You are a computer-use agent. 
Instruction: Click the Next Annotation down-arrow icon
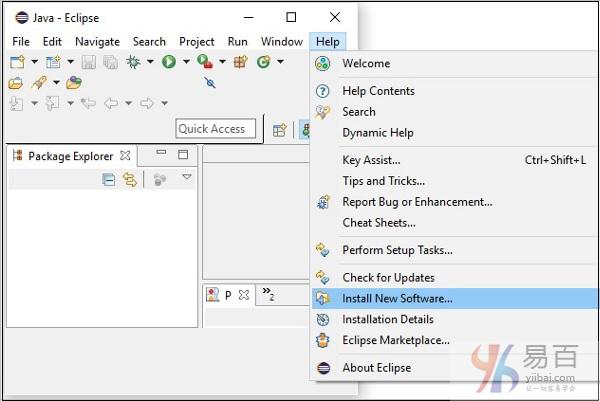pyautogui.click(x=16, y=103)
